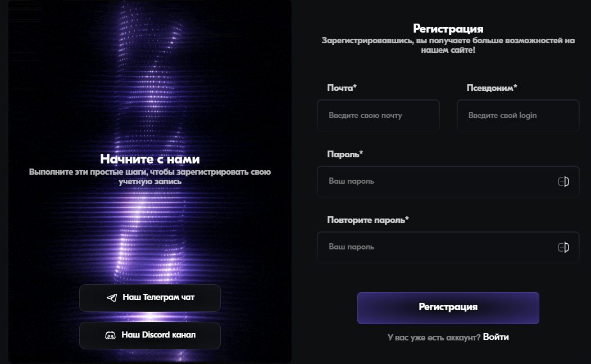591x364 pixels.
Task: Select the Регистрация page heading
Action: click(x=448, y=29)
